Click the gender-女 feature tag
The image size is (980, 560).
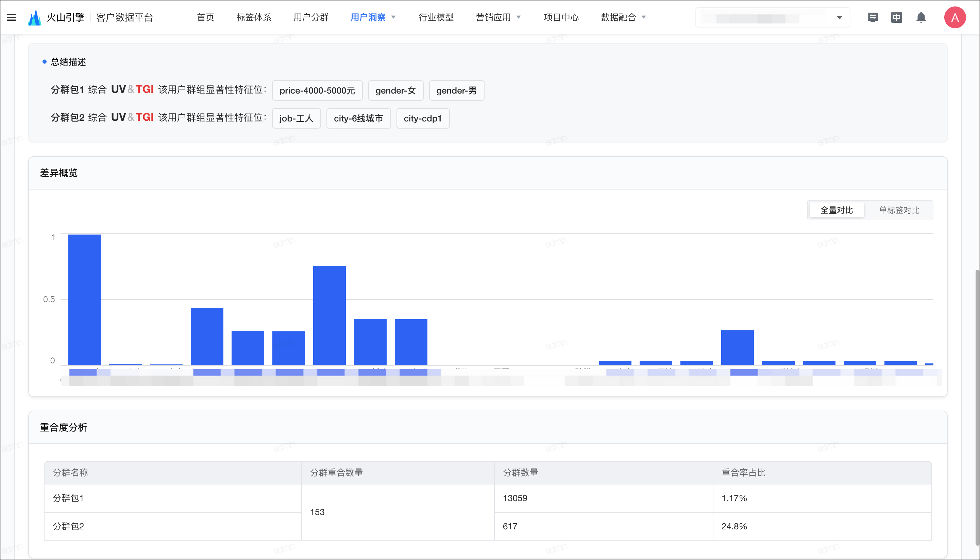coord(395,90)
